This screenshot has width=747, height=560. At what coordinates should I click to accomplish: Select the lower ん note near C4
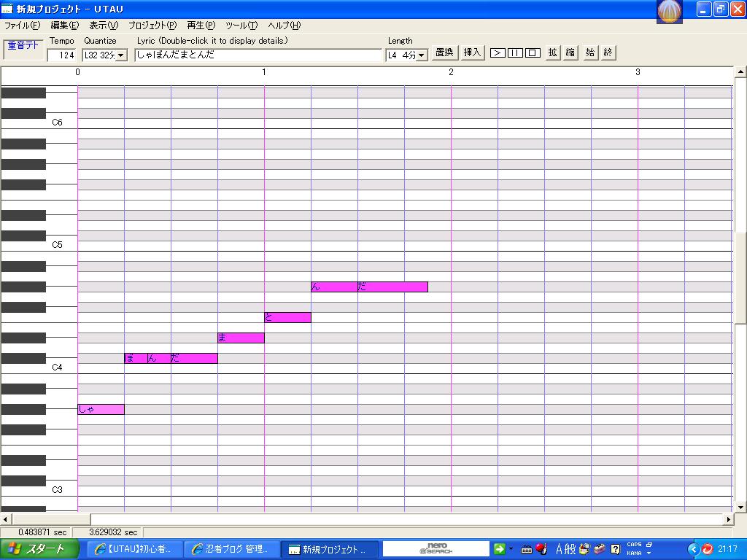pos(159,358)
